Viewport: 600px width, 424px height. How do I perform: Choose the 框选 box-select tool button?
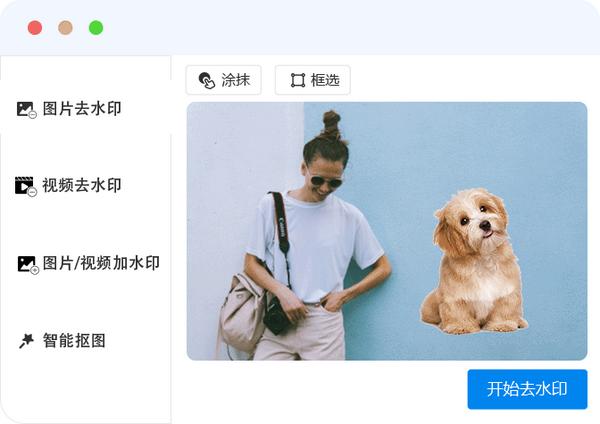pos(313,80)
